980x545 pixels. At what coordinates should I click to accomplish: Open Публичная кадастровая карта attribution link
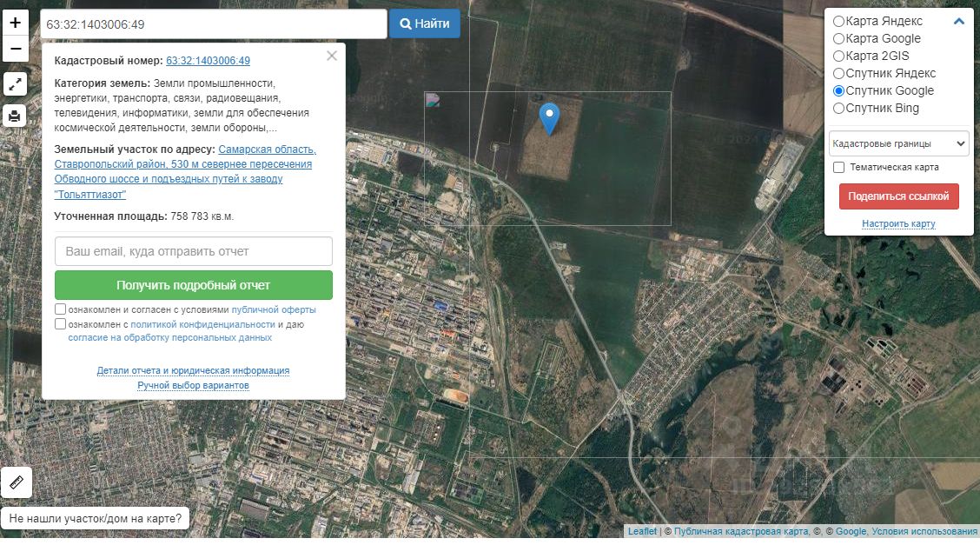point(741,531)
